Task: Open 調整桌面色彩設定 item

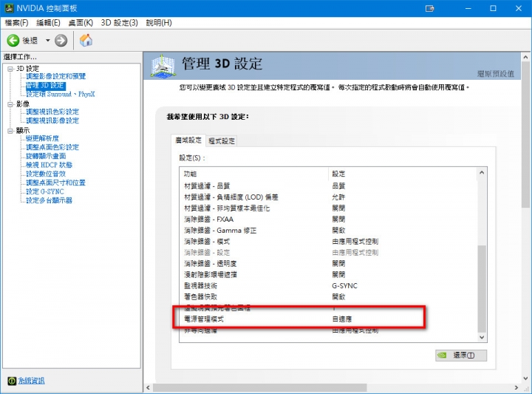Action: pyautogui.click(x=52, y=147)
